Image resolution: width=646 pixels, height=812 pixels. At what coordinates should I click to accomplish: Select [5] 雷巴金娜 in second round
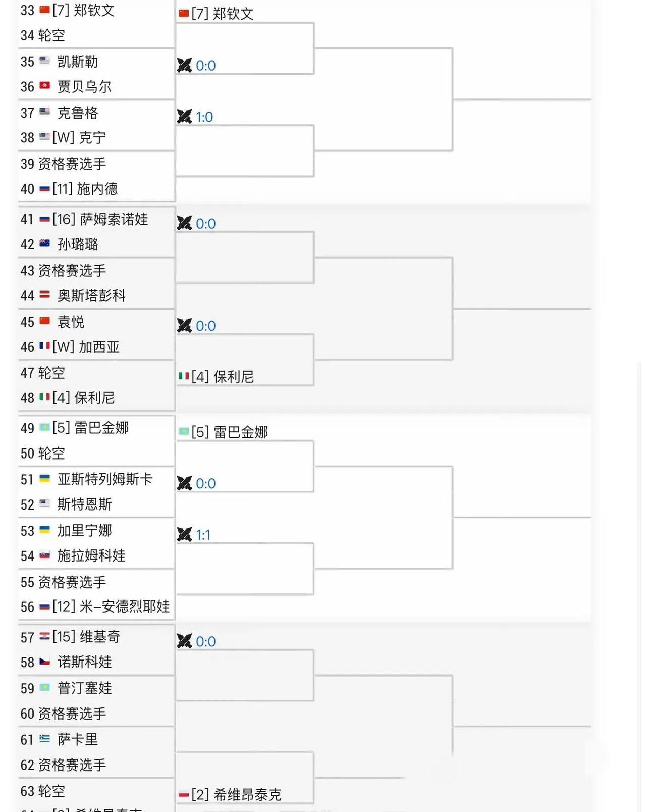pos(230,432)
